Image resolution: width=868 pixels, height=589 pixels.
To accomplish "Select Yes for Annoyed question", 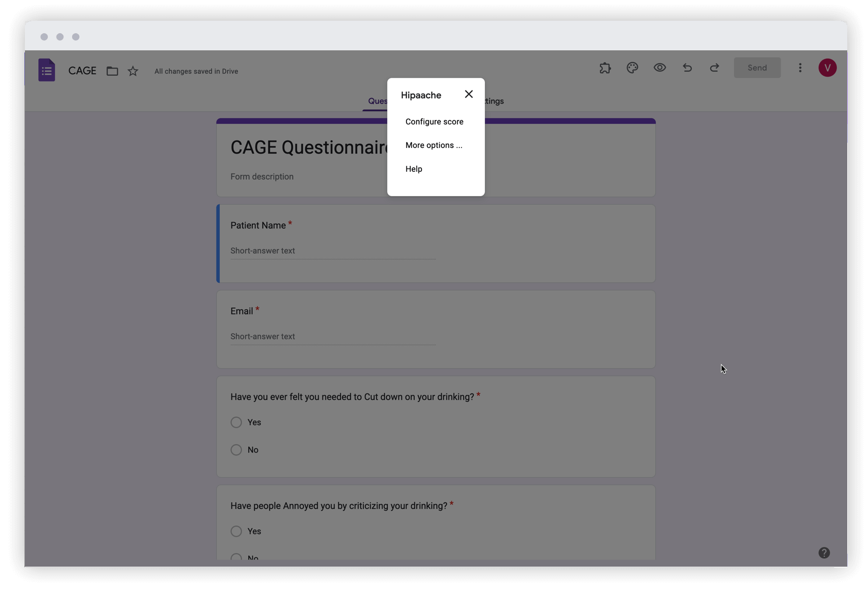I will (236, 531).
